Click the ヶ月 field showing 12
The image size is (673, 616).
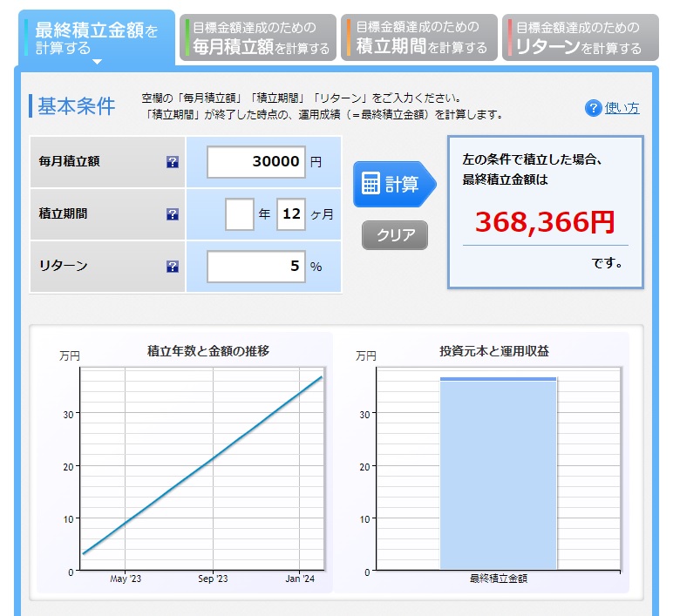tap(290, 214)
